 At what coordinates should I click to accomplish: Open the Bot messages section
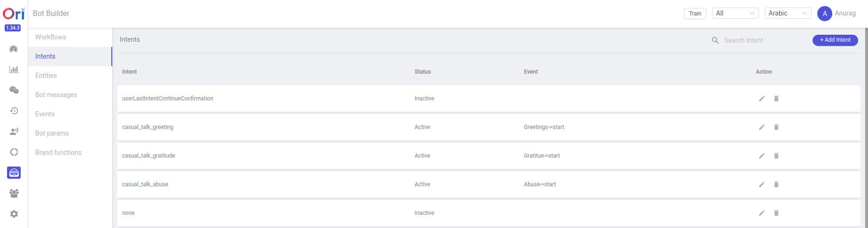pos(56,95)
